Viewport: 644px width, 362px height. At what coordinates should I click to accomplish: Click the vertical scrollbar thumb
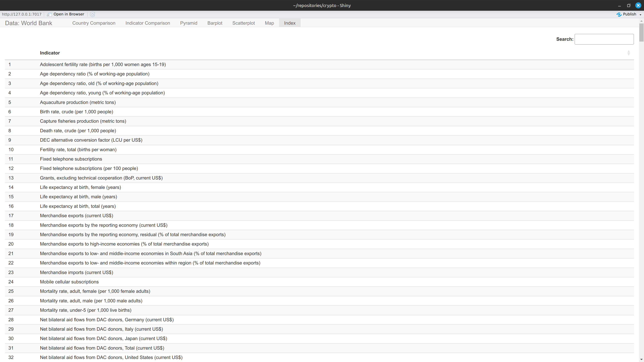[641, 33]
